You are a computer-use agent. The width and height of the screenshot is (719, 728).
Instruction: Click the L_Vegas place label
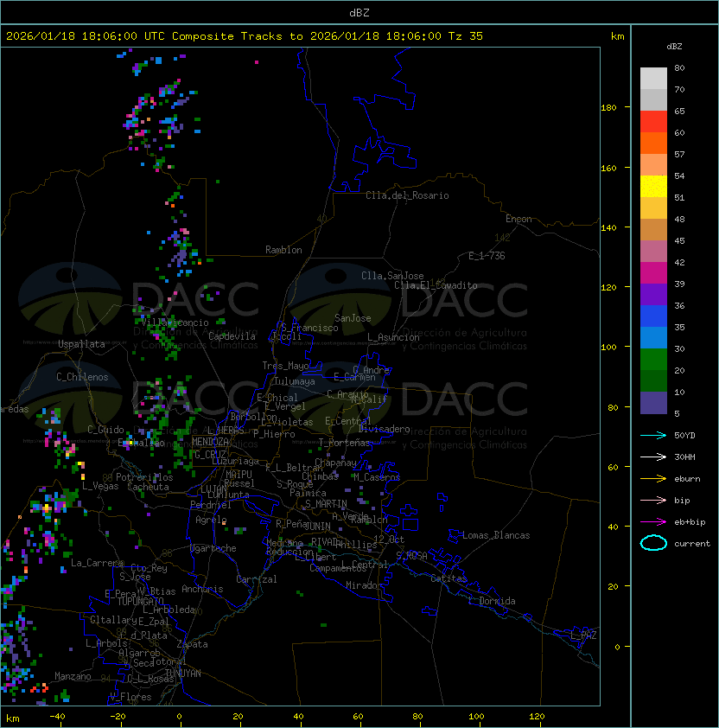(100, 486)
